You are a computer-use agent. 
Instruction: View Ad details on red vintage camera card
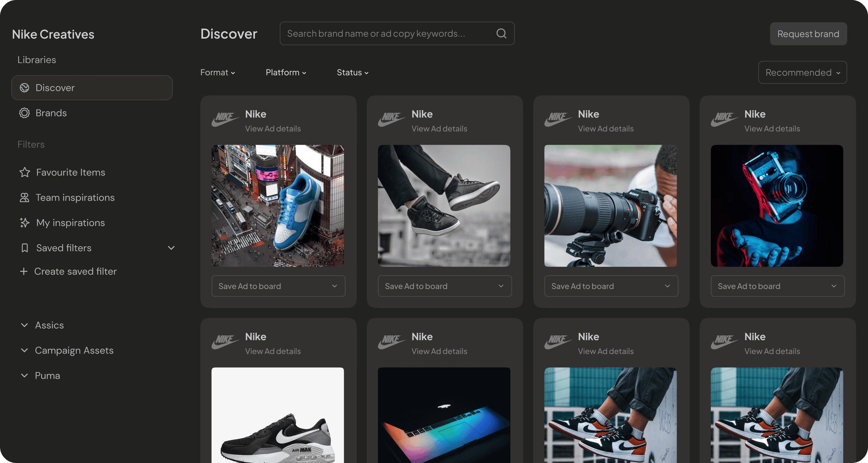tap(772, 129)
